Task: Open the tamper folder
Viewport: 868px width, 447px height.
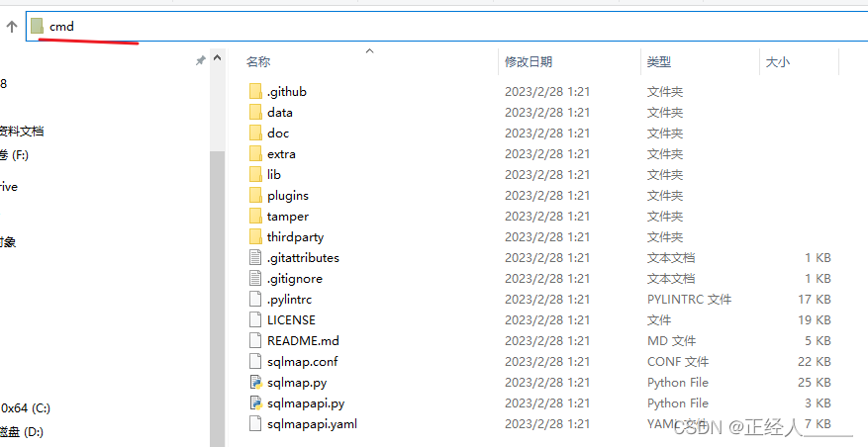Action: coord(287,217)
